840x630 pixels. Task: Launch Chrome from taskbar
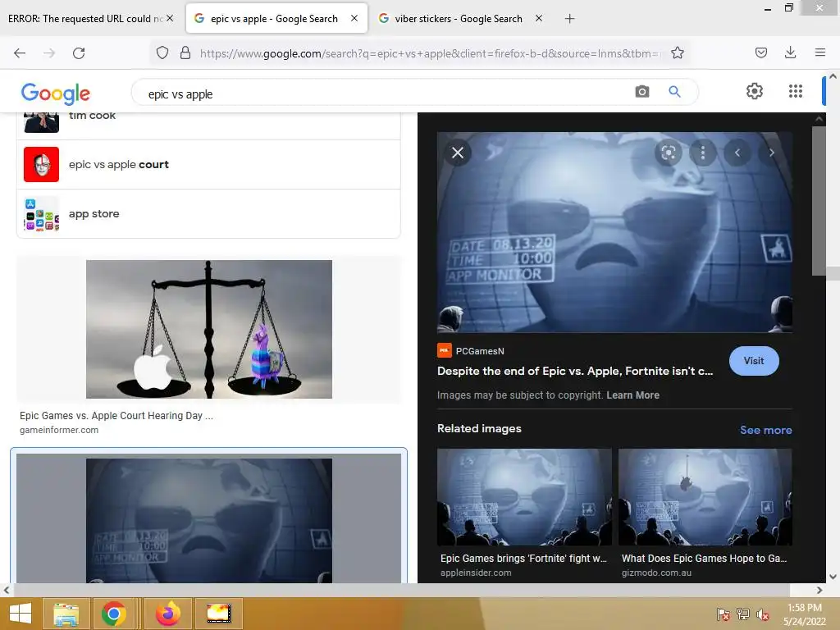(x=113, y=614)
